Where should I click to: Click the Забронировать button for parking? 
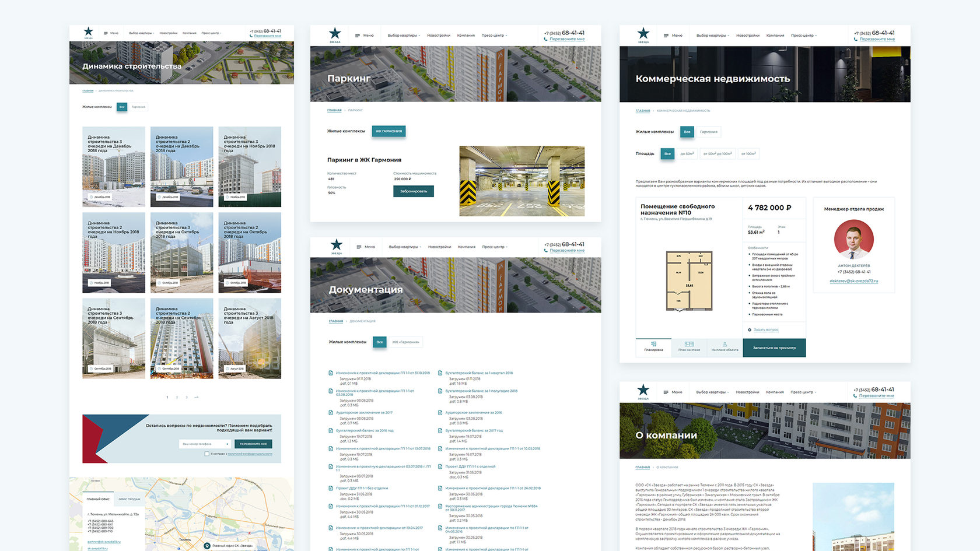coord(414,191)
